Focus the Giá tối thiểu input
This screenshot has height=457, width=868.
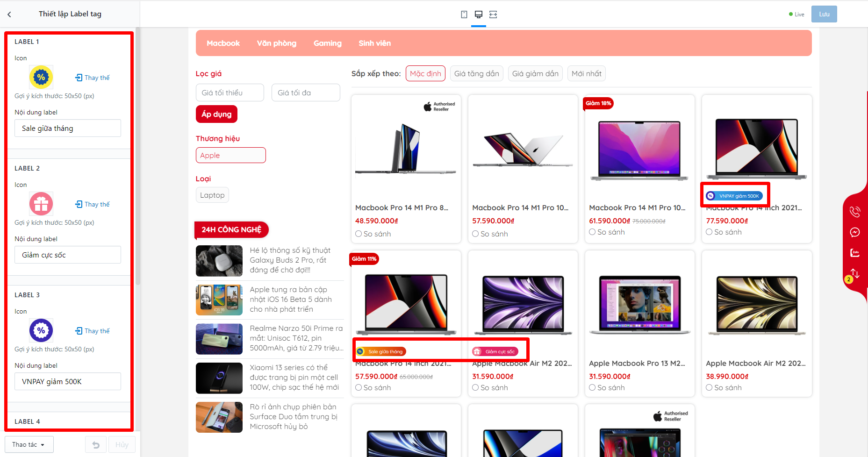(x=230, y=93)
